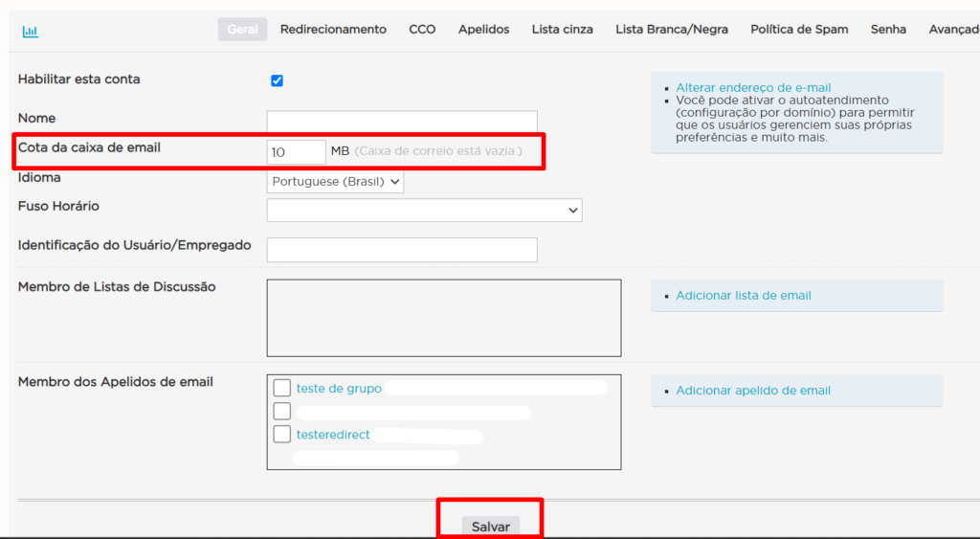Tick the testeredirect alias checkbox
The image size is (980, 539).
point(282,435)
